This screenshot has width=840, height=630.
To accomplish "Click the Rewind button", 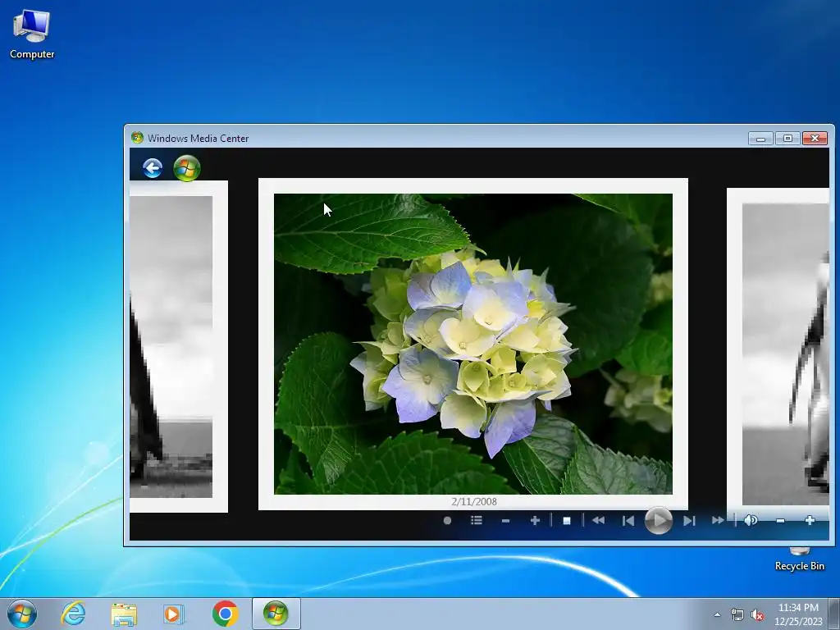I will click(x=598, y=520).
